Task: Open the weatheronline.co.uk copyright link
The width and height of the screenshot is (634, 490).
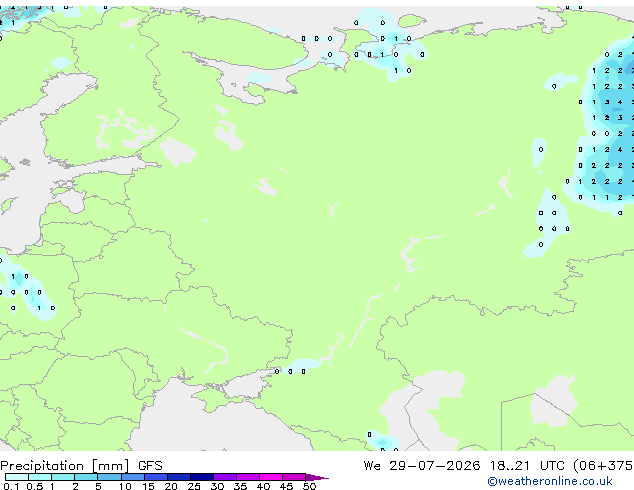Action: [550, 481]
